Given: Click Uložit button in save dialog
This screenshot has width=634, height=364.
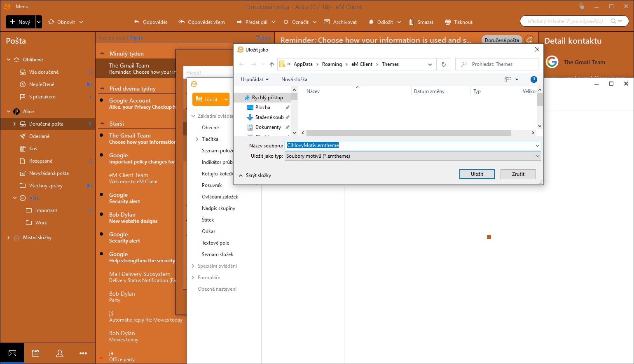Looking at the screenshot, I should tap(477, 174).
